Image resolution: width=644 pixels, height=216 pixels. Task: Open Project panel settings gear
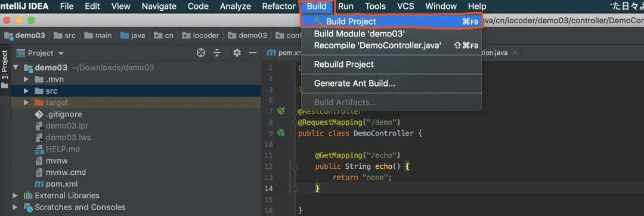[x=237, y=53]
